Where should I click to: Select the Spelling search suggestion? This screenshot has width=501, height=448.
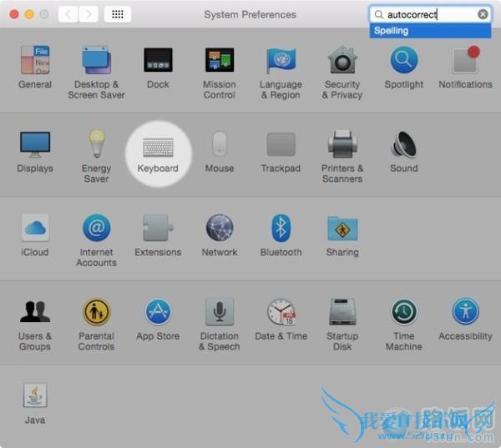(x=430, y=31)
